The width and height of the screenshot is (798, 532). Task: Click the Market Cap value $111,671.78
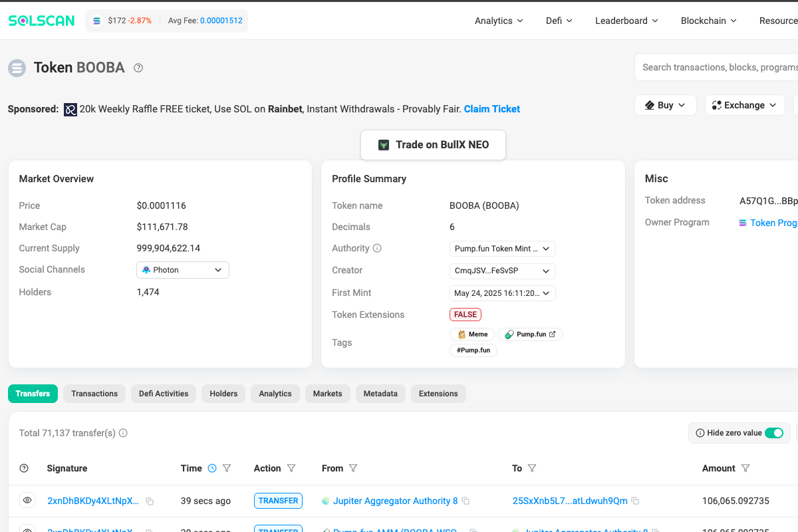tap(162, 227)
